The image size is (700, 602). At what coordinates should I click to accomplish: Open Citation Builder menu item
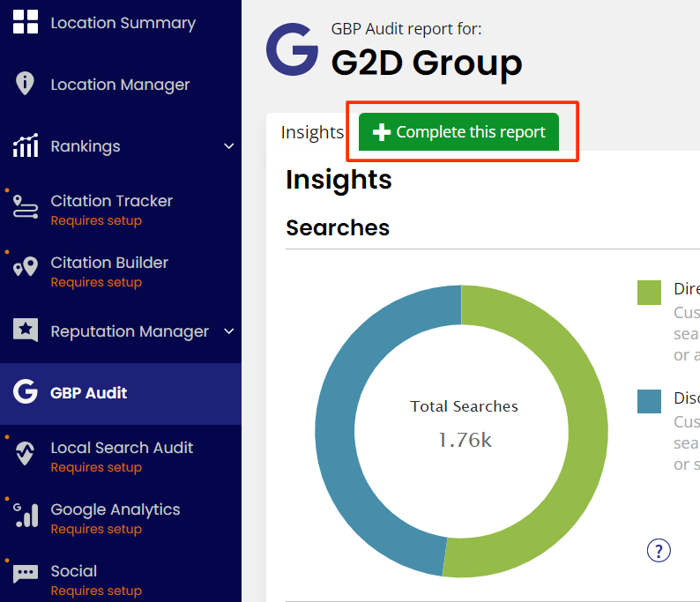pyautogui.click(x=121, y=270)
